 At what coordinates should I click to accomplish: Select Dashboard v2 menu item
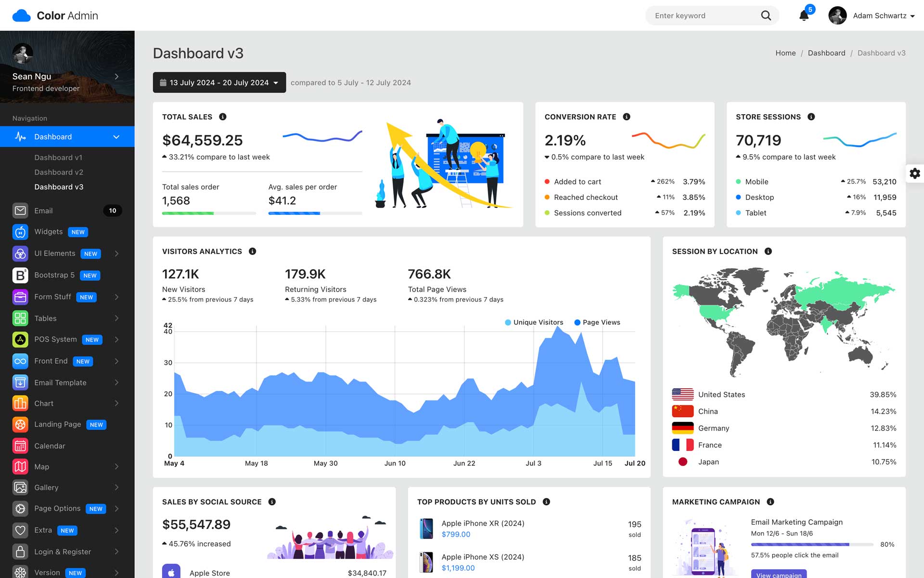pos(59,172)
